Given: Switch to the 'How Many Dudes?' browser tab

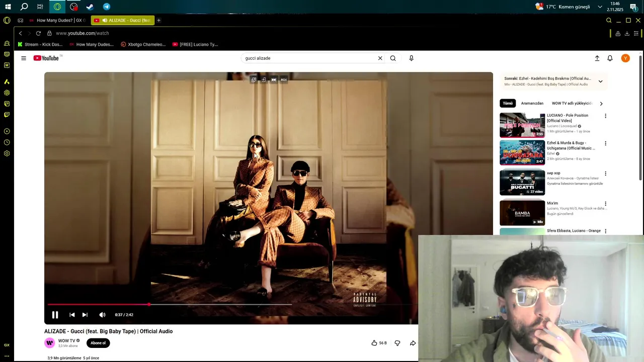Looking at the screenshot, I should pos(57,21).
